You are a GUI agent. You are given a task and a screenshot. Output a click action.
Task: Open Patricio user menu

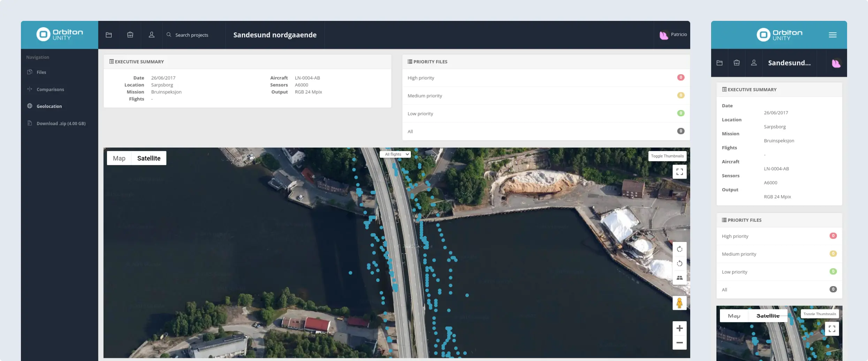[x=673, y=35]
